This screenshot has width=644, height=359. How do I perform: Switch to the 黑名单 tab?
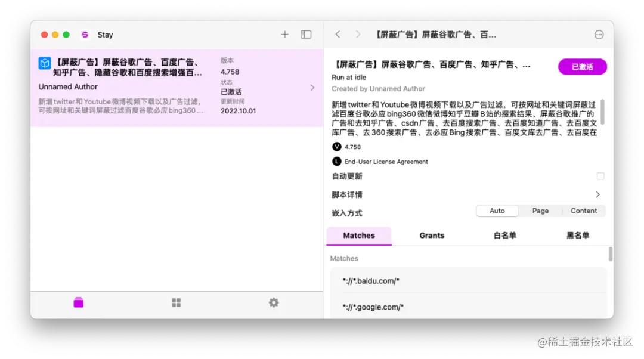point(577,236)
